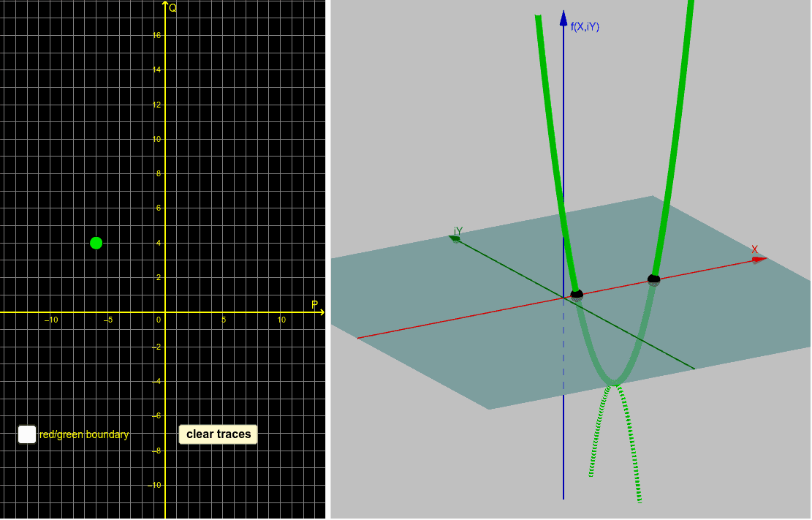Viewport: 812px width, 520px height.
Task: Click the left black root point on X axis
Action: coord(577,295)
